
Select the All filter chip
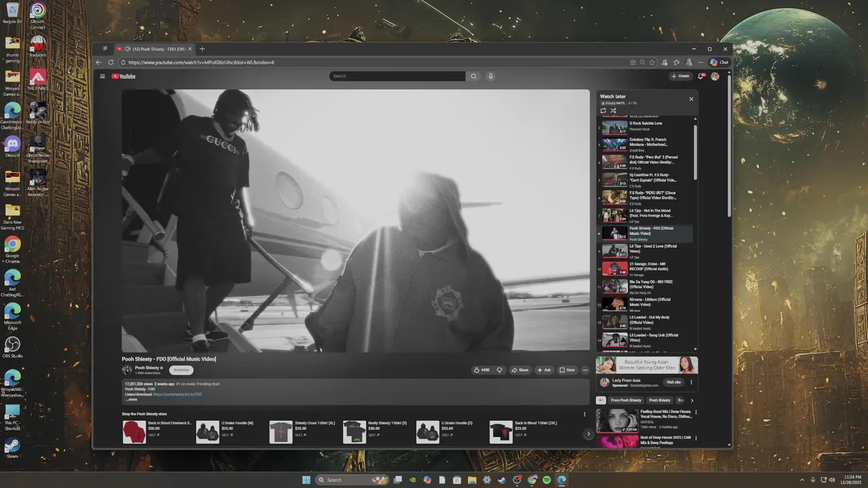pos(601,400)
